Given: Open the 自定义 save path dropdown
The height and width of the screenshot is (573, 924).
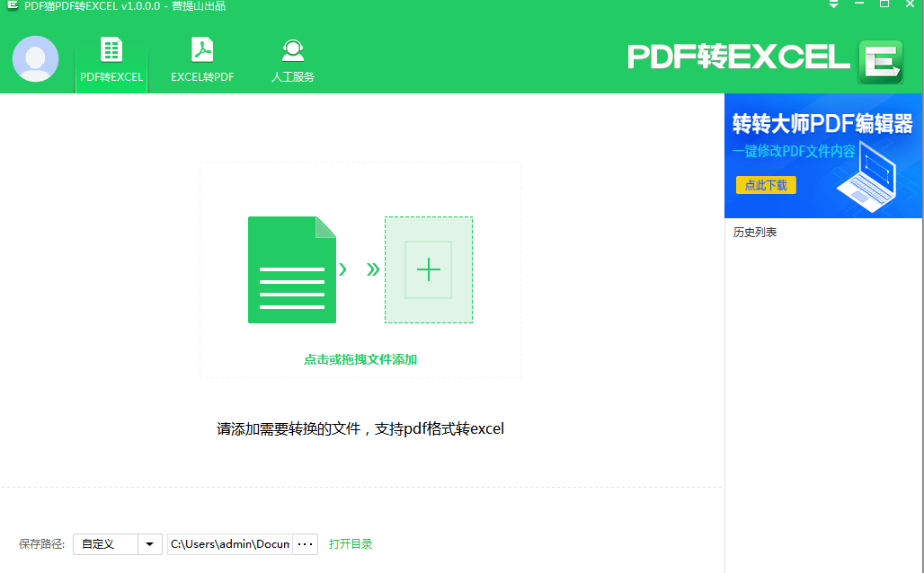Looking at the screenshot, I should 117,544.
